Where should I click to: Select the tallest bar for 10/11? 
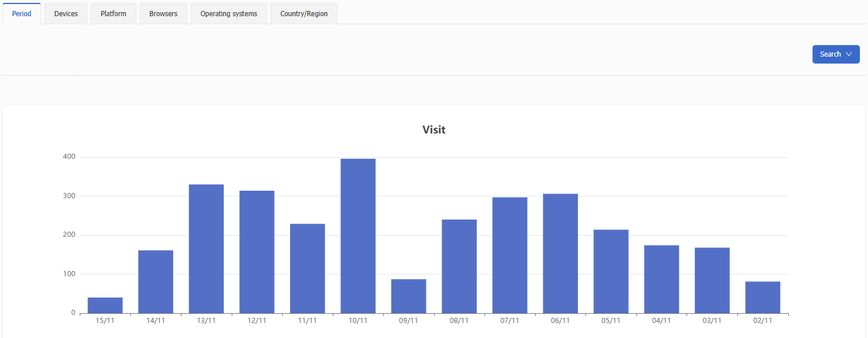(358, 236)
